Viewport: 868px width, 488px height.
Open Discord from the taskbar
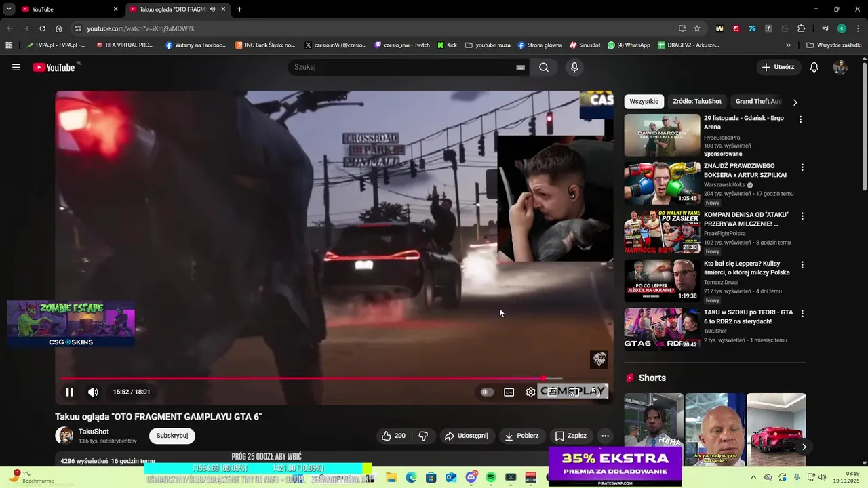coord(471,477)
